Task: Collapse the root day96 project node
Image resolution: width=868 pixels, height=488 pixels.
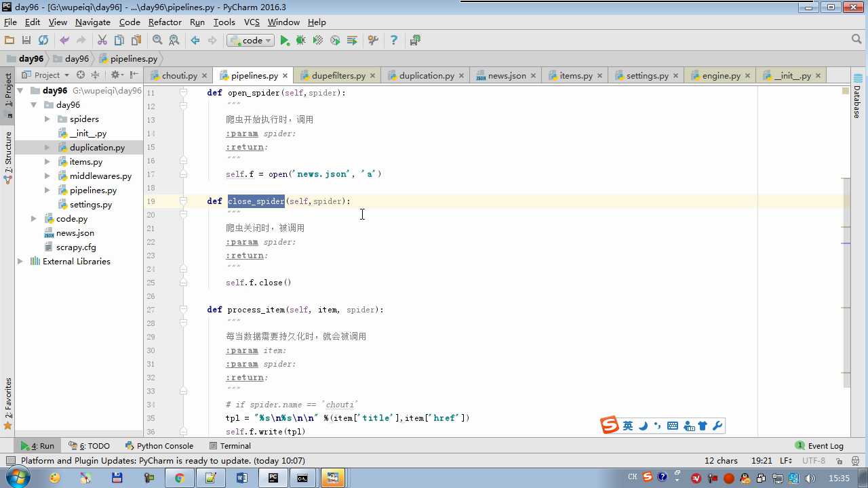Action: point(20,91)
